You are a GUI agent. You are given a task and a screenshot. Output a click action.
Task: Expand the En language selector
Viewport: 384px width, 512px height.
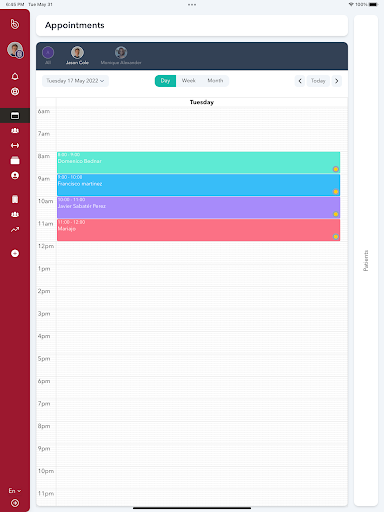click(15, 491)
